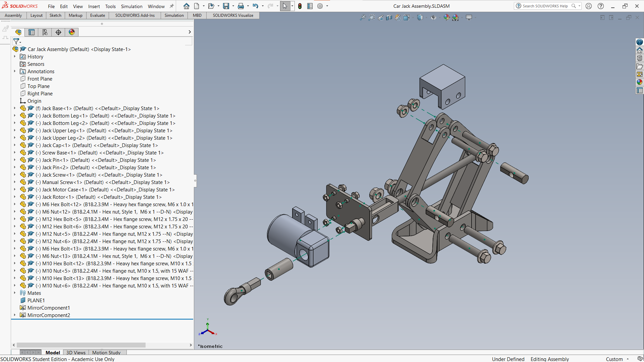This screenshot has height=362, width=644.
Task: Click the Zoom to Fit icon
Action: point(363,17)
